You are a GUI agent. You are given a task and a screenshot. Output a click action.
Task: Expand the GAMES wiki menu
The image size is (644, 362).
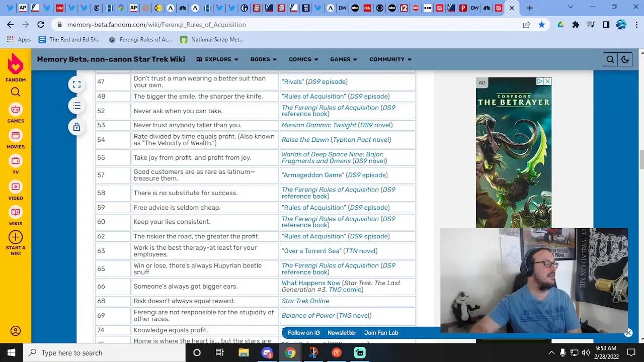click(344, 59)
